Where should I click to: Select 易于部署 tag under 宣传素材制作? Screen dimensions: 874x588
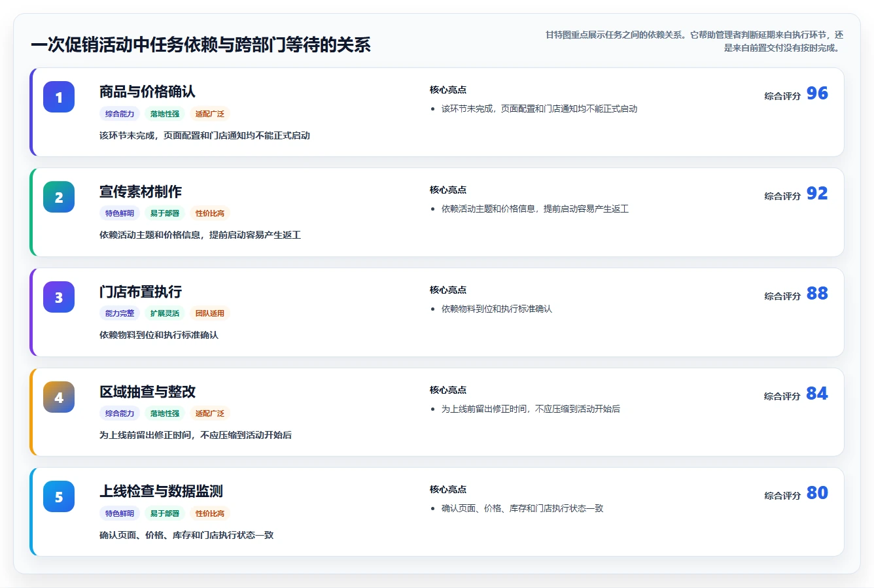coord(165,213)
